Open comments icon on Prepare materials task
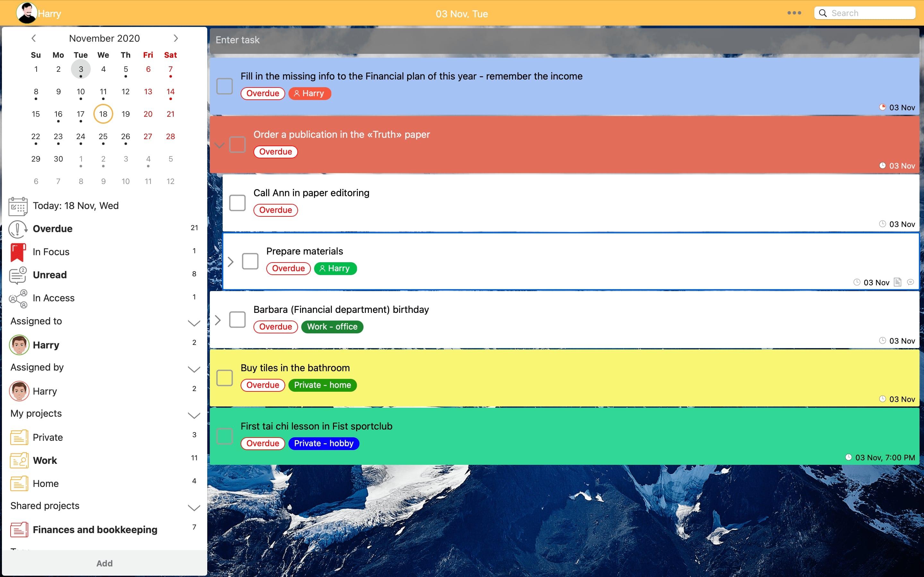The height and width of the screenshot is (577, 924). tap(911, 282)
